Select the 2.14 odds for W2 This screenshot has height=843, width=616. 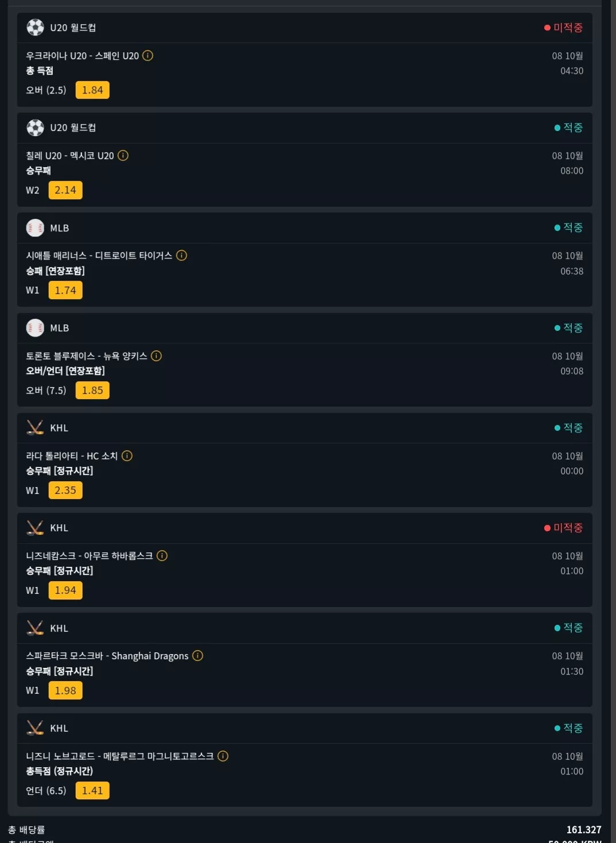click(65, 190)
